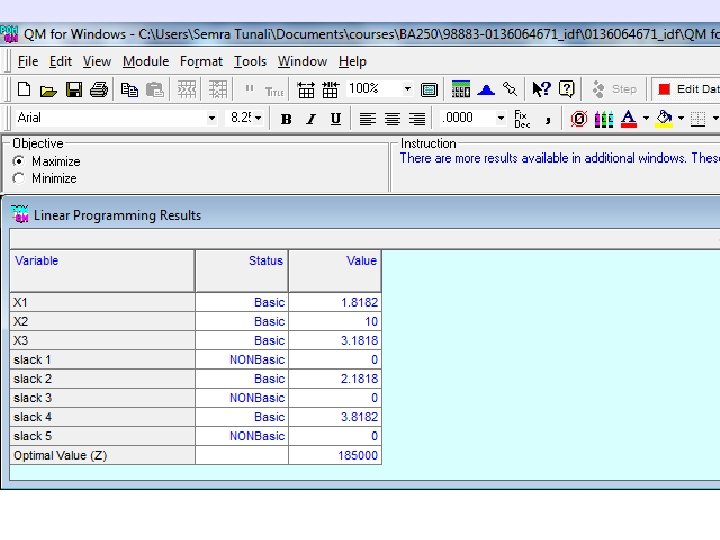Click the insert column table icon

click(330, 90)
